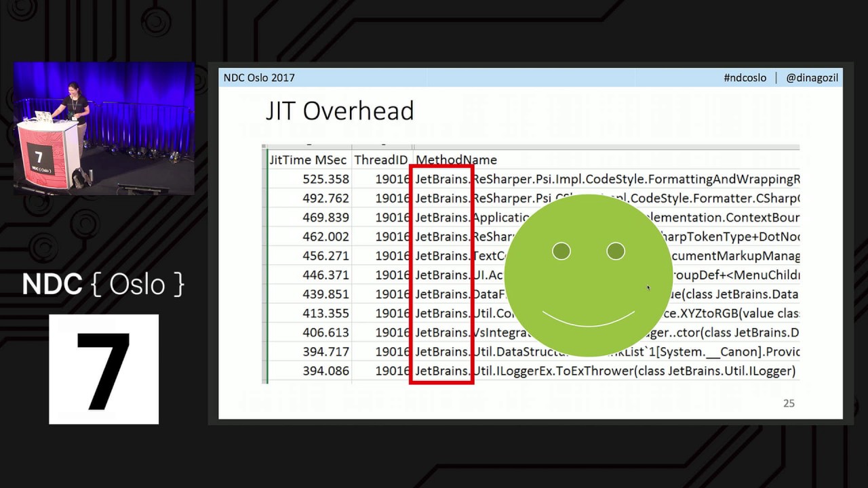
Task: Select the JitTime cell 439.851
Action: pos(327,294)
